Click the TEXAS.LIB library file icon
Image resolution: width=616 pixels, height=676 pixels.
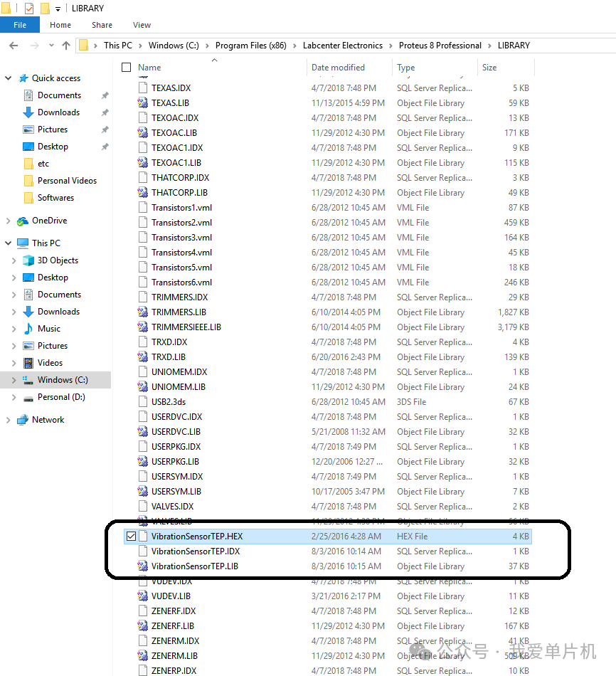pos(143,103)
